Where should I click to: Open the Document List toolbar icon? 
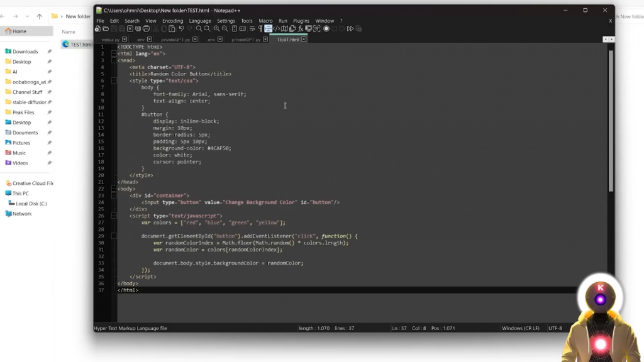point(292,29)
